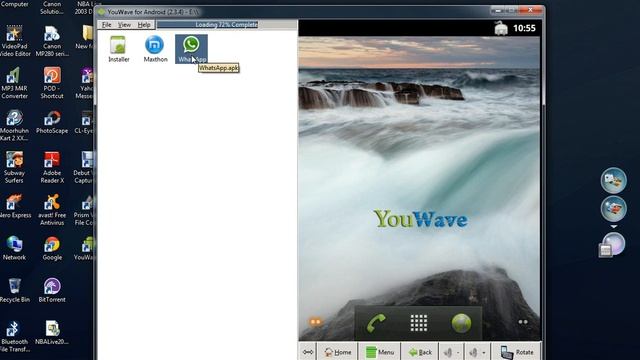This screenshot has height=360, width=640.
Task: Open Moorhuhn Kart 2 desktop icon
Action: click(x=14, y=126)
